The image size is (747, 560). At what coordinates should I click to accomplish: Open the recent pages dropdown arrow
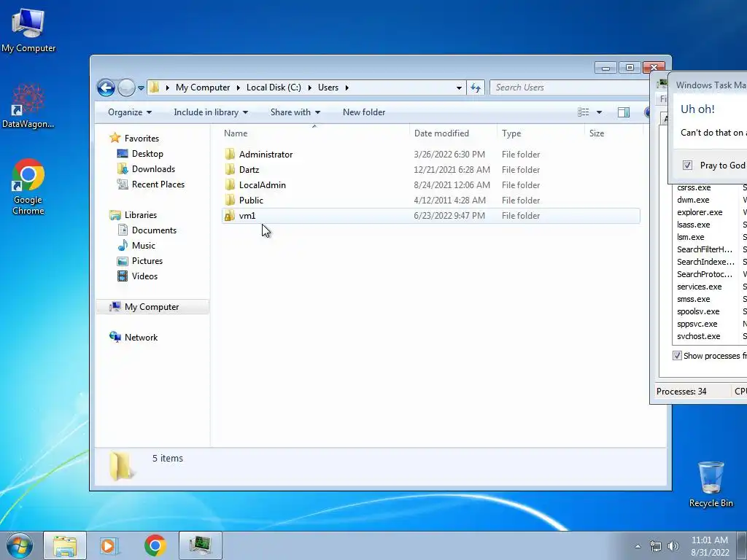point(141,88)
